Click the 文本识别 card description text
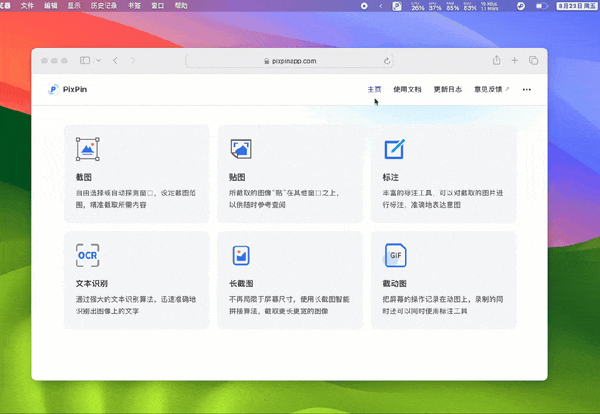600x414 pixels. (136, 305)
